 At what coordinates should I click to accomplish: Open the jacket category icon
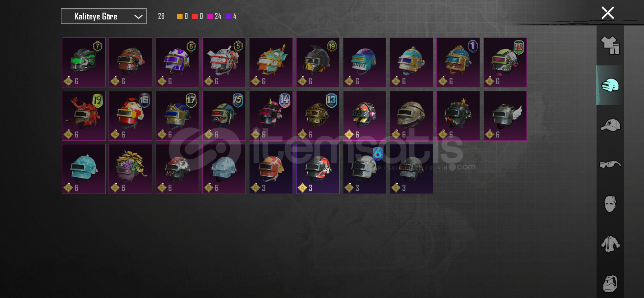pos(610,244)
